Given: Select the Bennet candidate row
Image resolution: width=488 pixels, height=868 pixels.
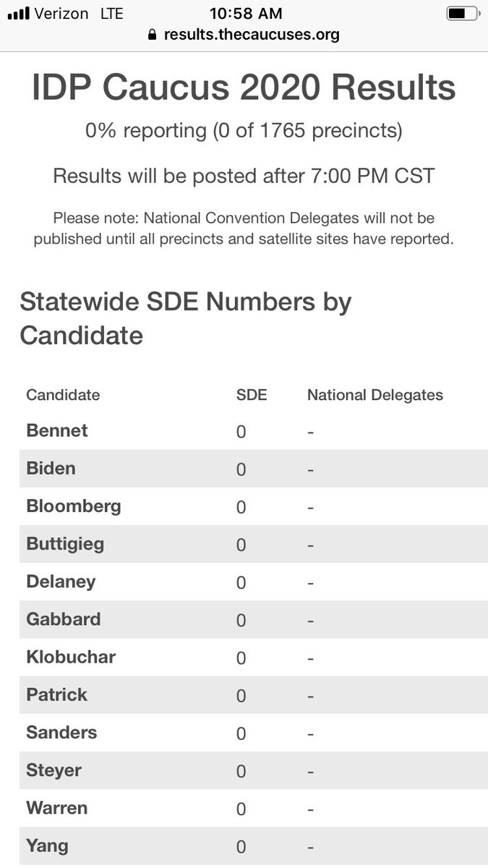Looking at the screenshot, I should 244,431.
